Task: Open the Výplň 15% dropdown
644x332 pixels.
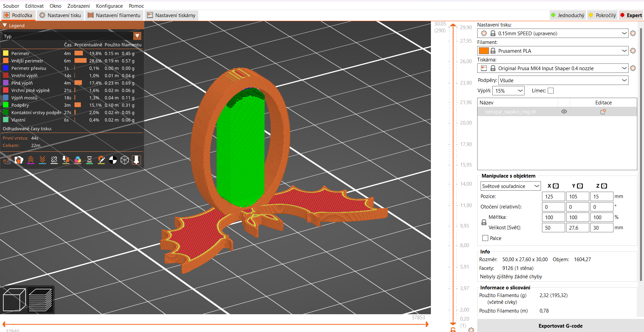Action: point(508,91)
